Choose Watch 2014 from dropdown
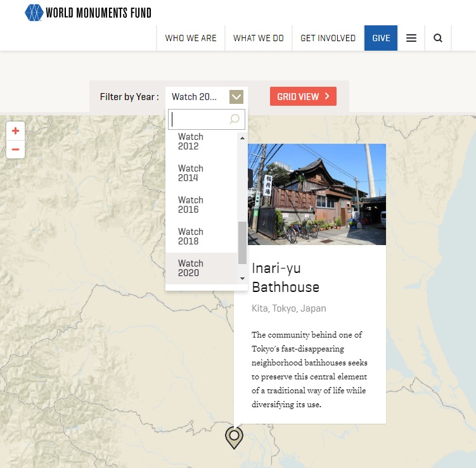The height and width of the screenshot is (468, 476). point(190,173)
